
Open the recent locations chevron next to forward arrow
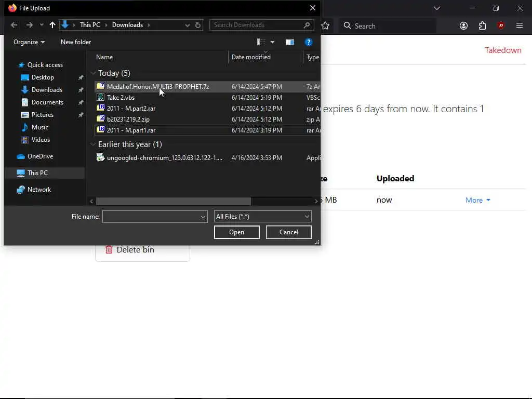(42, 25)
